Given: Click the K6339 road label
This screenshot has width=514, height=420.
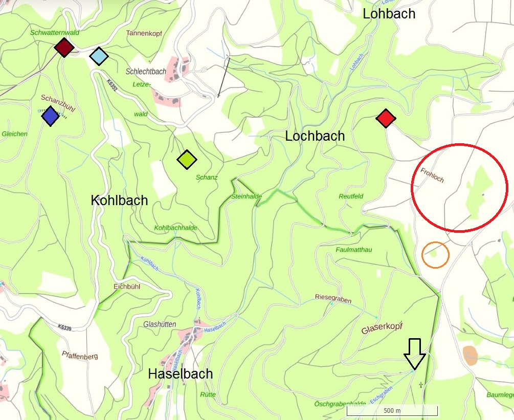Looking at the screenshot, I should (64, 327).
